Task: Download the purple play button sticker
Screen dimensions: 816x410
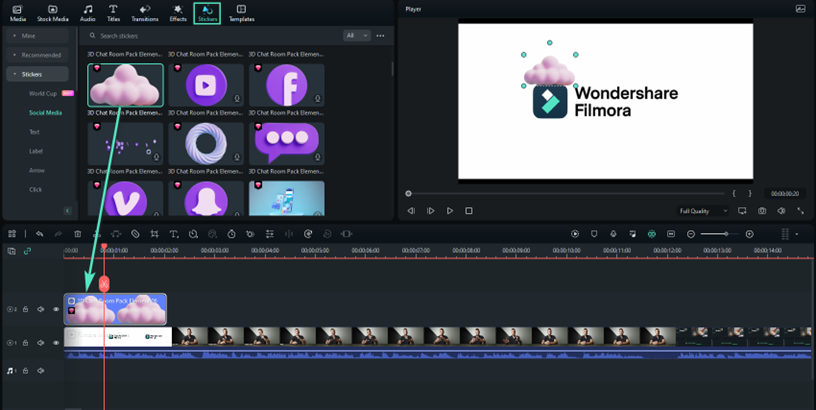Action: coord(237,99)
